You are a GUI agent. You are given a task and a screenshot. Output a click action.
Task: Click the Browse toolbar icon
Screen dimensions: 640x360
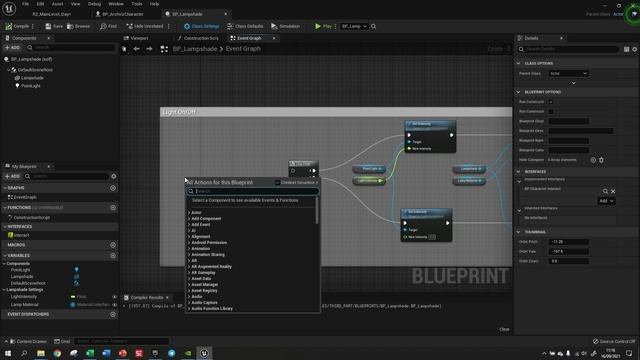(x=70, y=26)
